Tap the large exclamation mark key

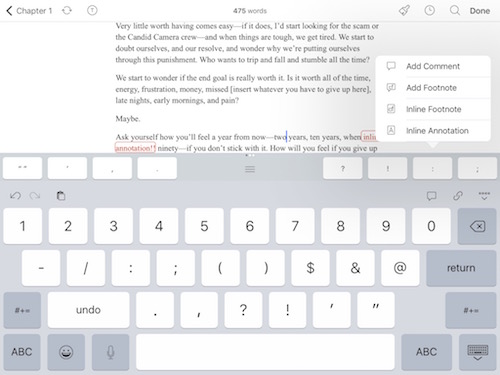pyautogui.click(x=288, y=310)
